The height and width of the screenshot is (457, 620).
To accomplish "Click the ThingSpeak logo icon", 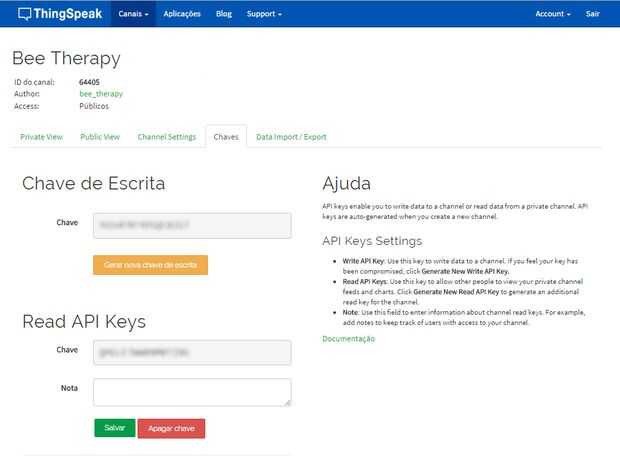I will (x=25, y=14).
